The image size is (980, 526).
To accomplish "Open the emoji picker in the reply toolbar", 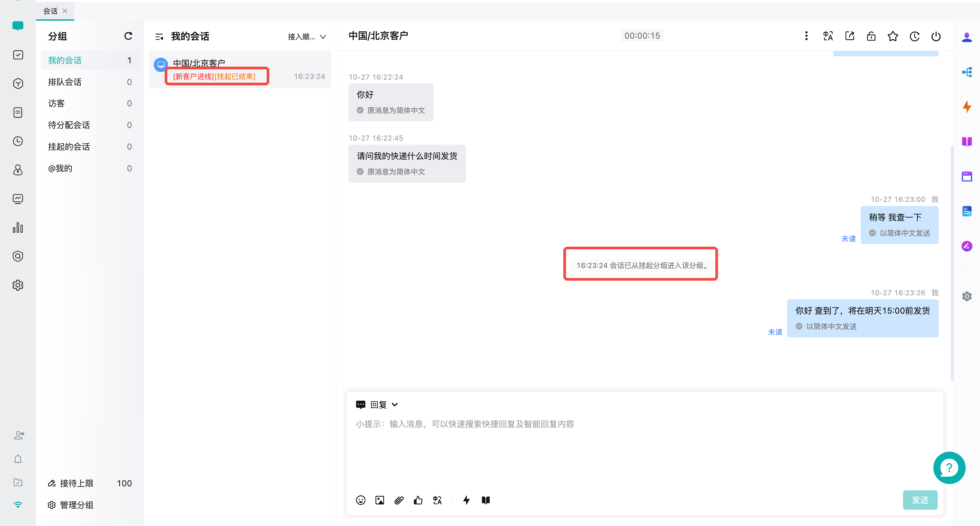I will pyautogui.click(x=361, y=500).
